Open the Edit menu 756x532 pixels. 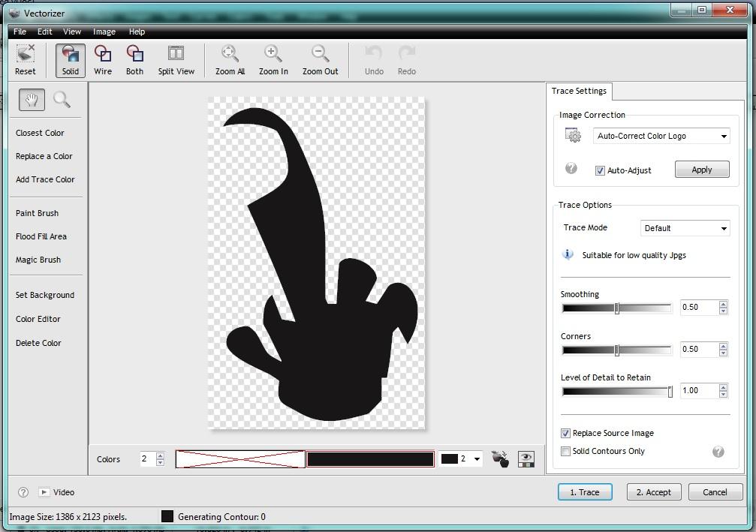(45, 32)
